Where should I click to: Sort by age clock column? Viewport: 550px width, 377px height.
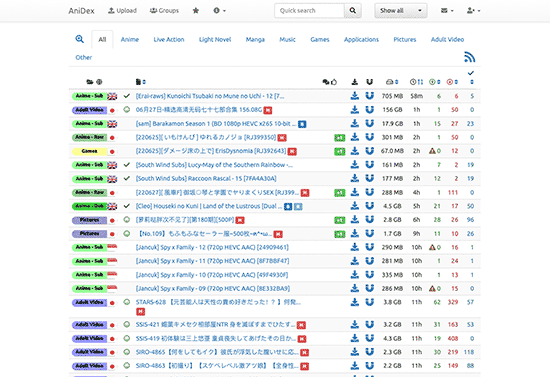tap(416, 82)
